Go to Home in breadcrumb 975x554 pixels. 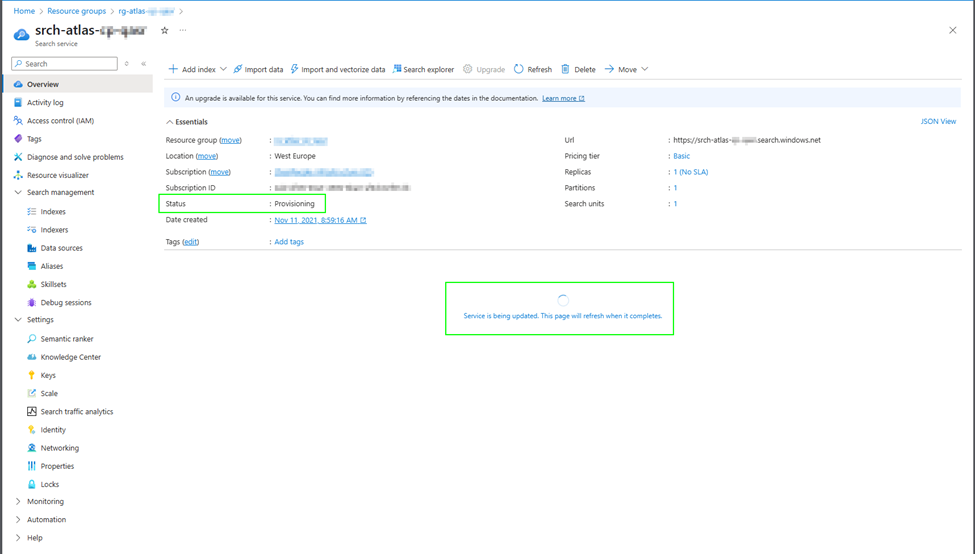24,11
